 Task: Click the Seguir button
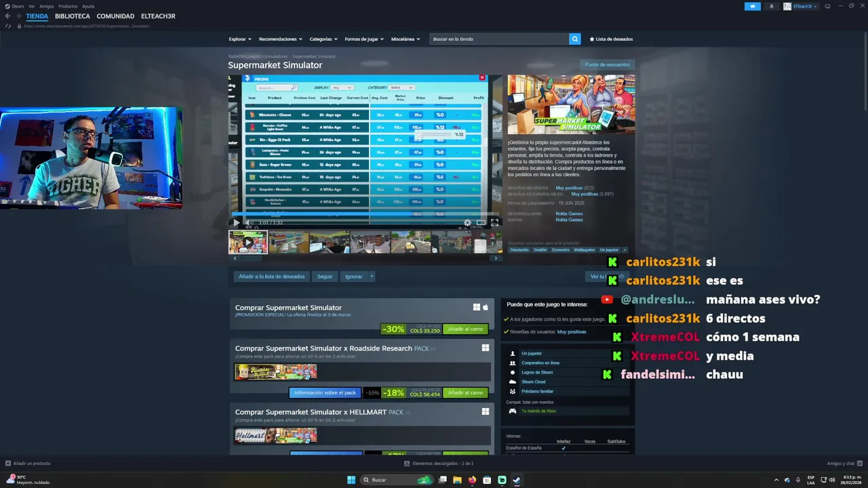click(x=325, y=277)
